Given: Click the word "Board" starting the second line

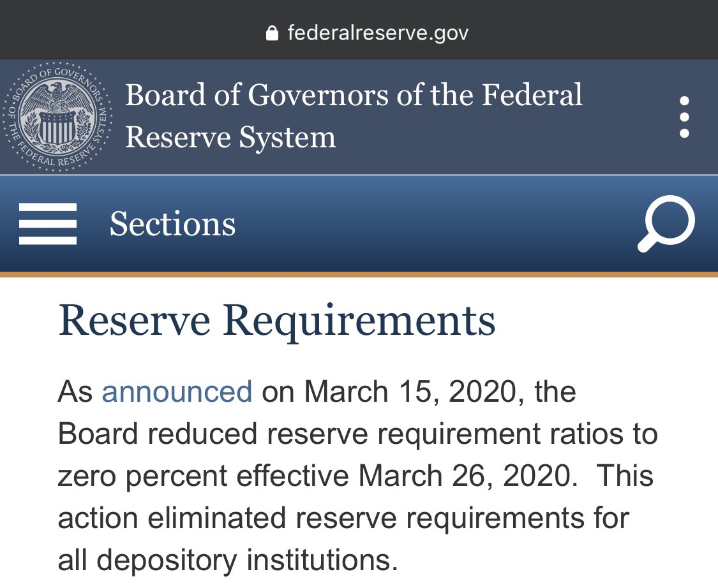Looking at the screenshot, I should [x=98, y=434].
